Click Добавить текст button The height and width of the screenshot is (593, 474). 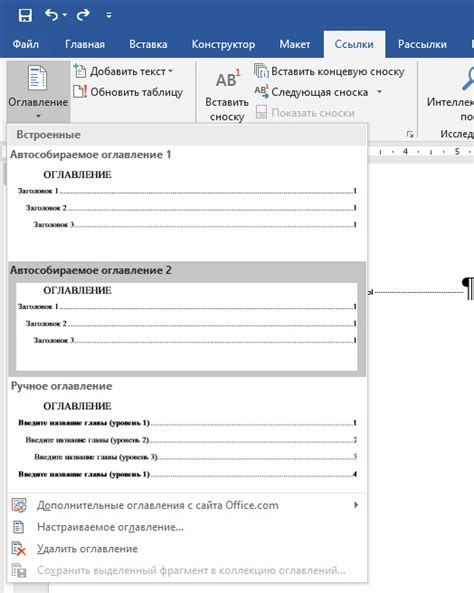point(123,71)
